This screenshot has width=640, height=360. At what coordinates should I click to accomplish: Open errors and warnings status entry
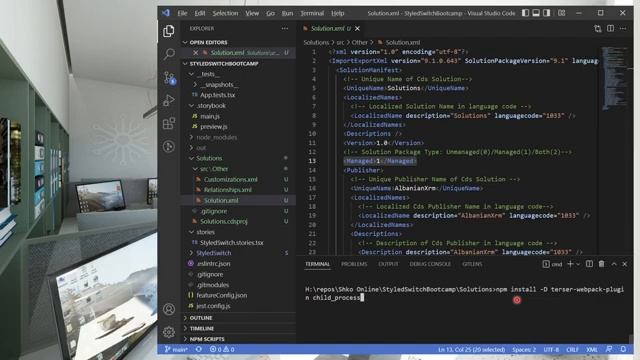(222, 349)
